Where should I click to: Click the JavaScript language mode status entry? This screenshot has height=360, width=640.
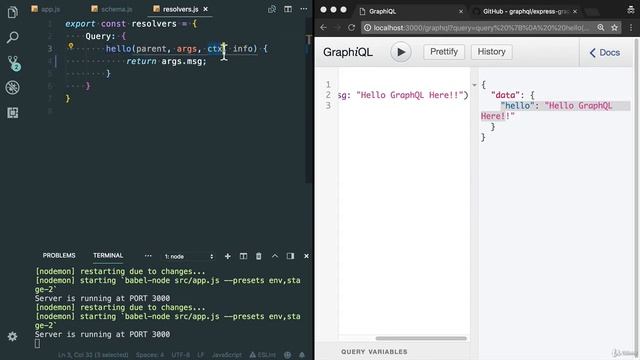coord(226,355)
